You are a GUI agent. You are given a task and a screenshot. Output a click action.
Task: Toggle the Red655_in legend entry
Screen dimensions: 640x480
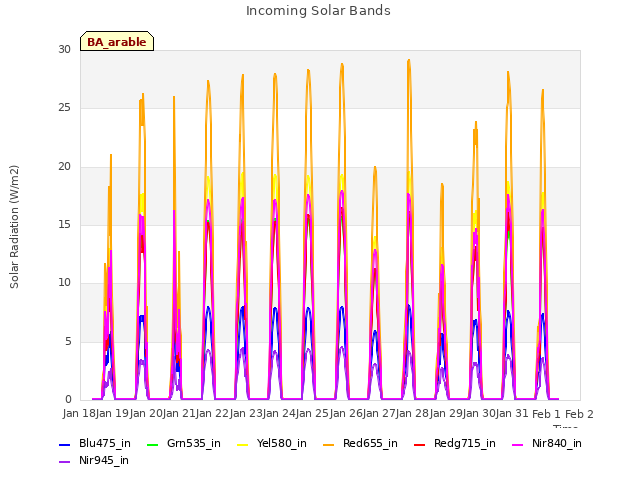coord(360,443)
